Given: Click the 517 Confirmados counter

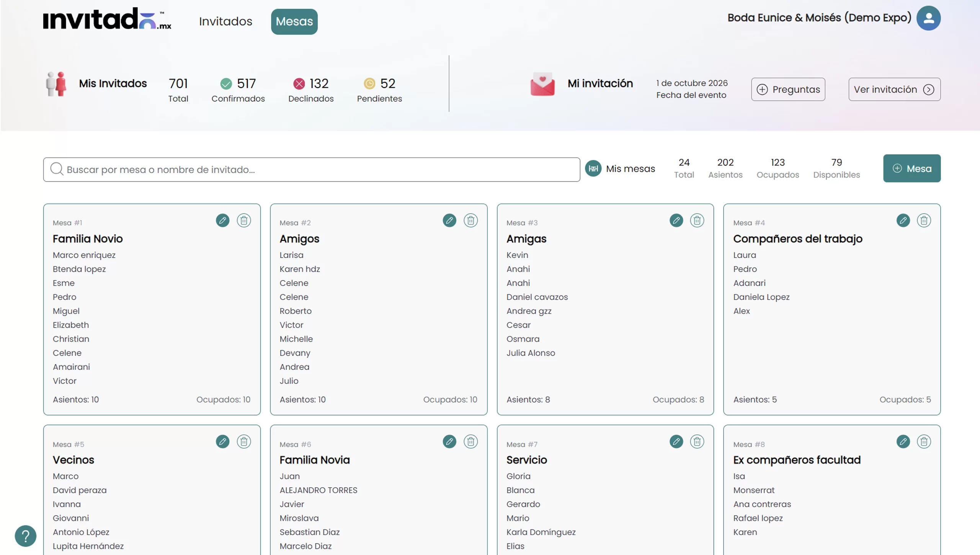Looking at the screenshot, I should (238, 90).
